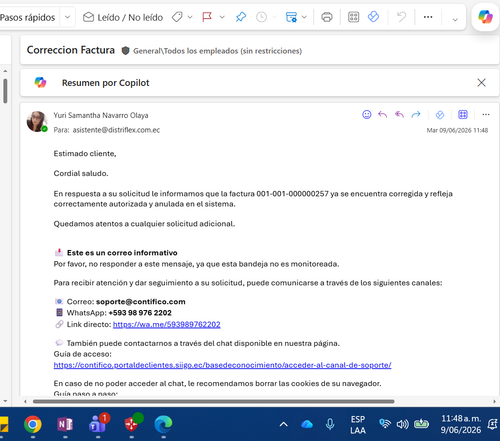Undo with the curved arrow icon
The height and width of the screenshot is (441, 500).
pos(402,17)
